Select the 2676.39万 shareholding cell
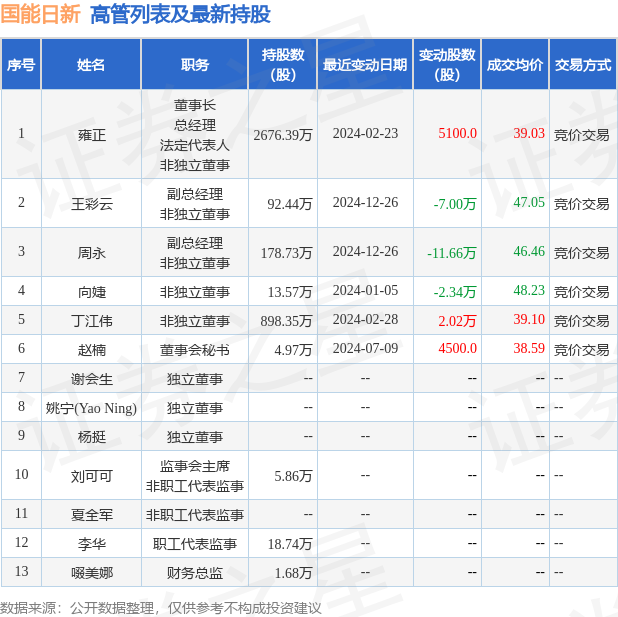Image resolution: width=618 pixels, height=617 pixels. tap(283, 134)
